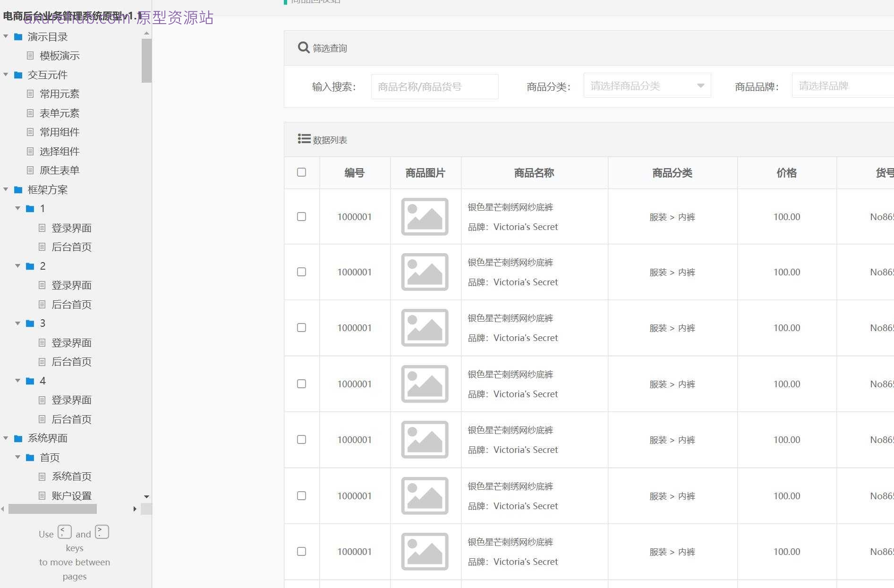The height and width of the screenshot is (588, 894).
Task: Open the 登录界面 page under folder 3
Action: (72, 343)
